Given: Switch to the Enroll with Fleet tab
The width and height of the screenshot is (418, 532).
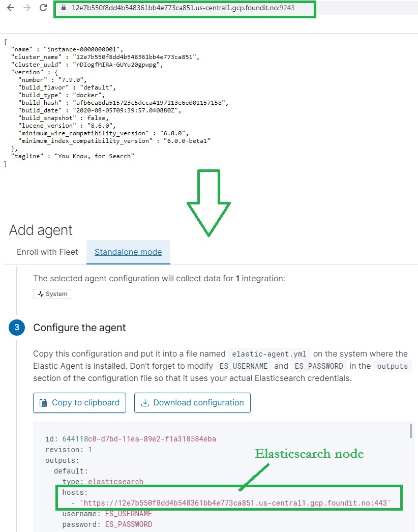Looking at the screenshot, I should (47, 252).
